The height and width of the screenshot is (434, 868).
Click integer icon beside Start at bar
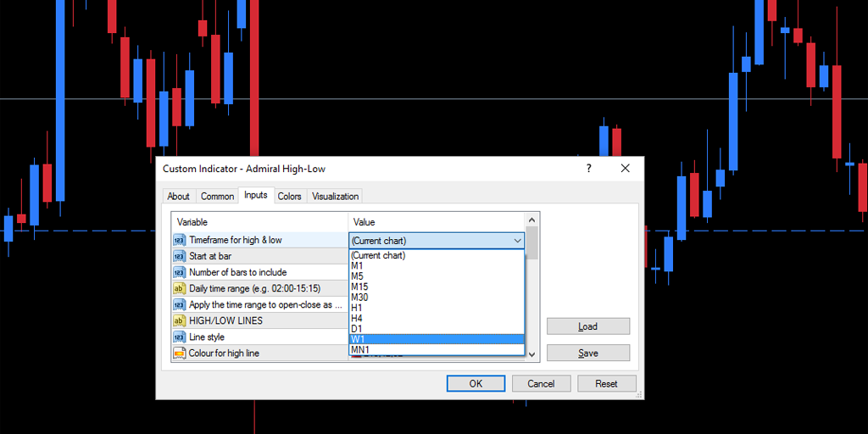click(x=180, y=256)
